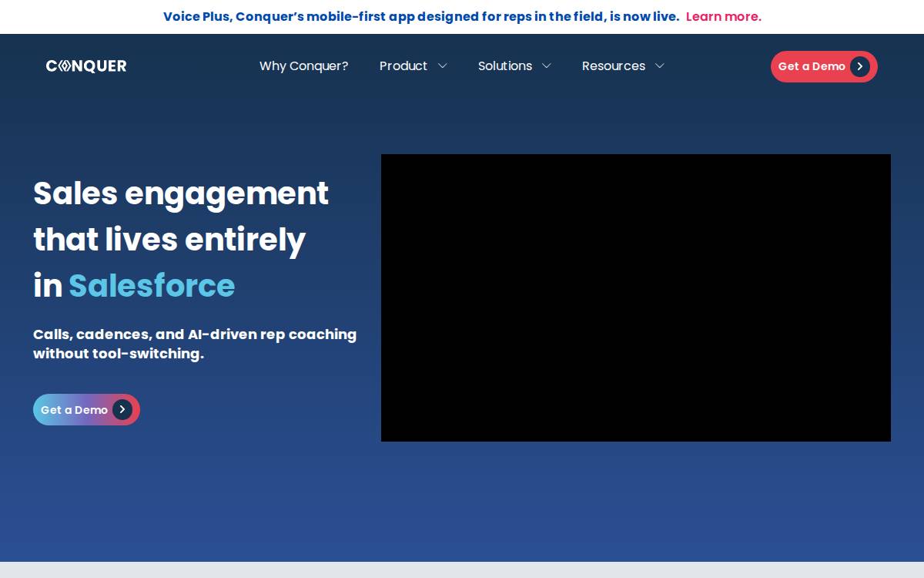Click the red Get a Demo header button

(x=824, y=66)
